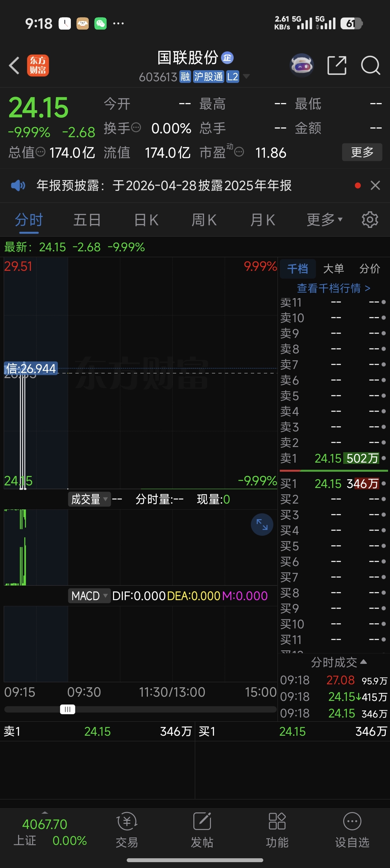Tap the 沪股通 tag

pos(208,77)
